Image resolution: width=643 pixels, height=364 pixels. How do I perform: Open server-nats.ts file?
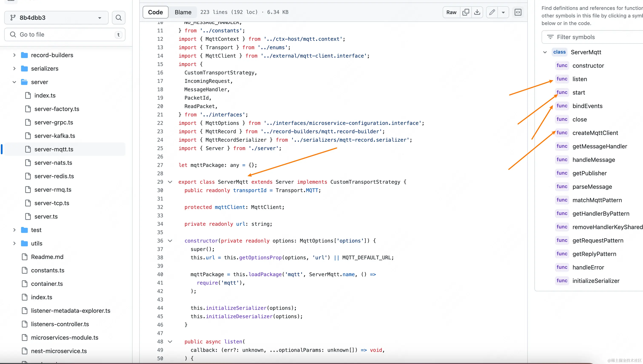click(x=53, y=163)
